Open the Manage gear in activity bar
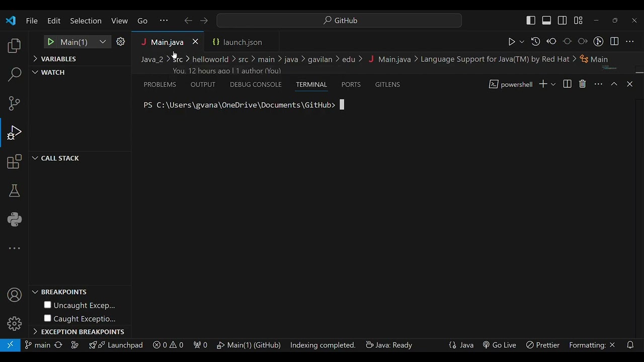644x362 pixels. point(14,323)
